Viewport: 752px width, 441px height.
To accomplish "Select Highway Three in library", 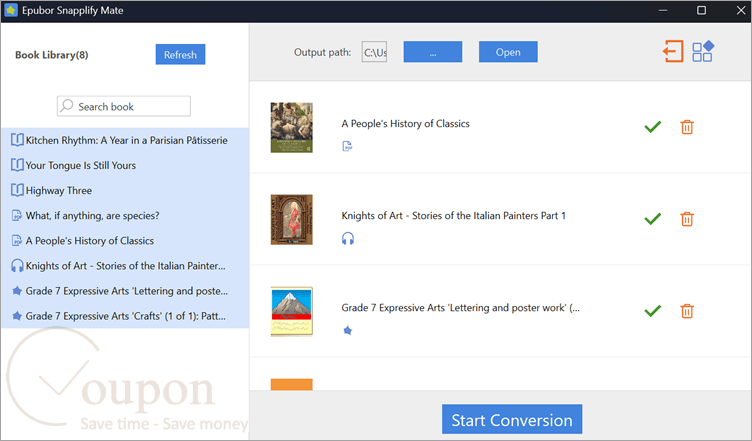I will click(125, 190).
